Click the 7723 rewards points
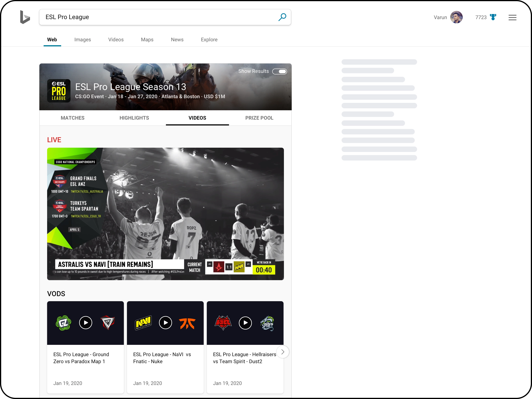This screenshot has width=532, height=399. [481, 17]
